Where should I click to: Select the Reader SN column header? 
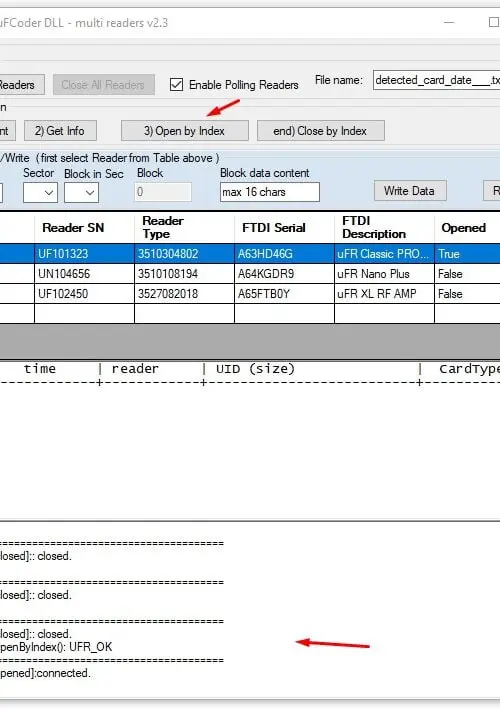(85, 228)
